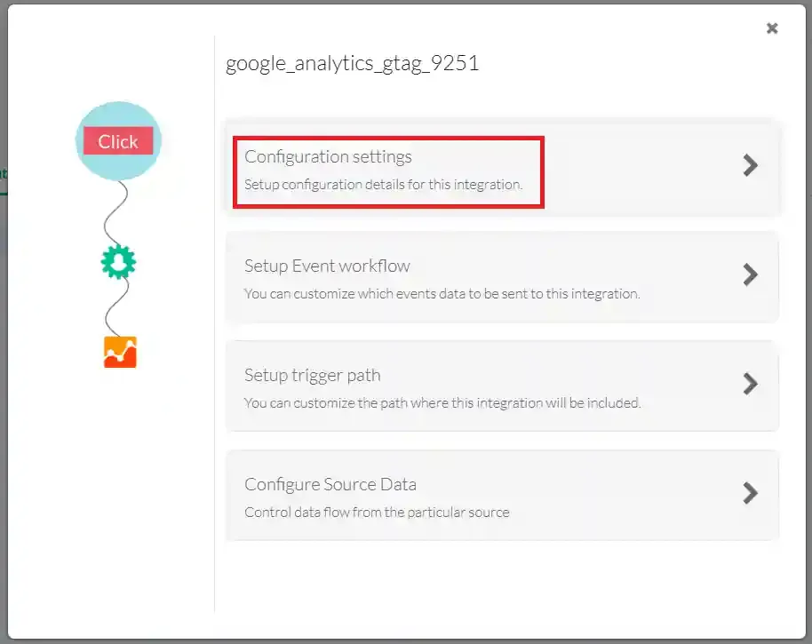The width and height of the screenshot is (812, 644).
Task: Open Configure Source Data title
Action: (330, 484)
